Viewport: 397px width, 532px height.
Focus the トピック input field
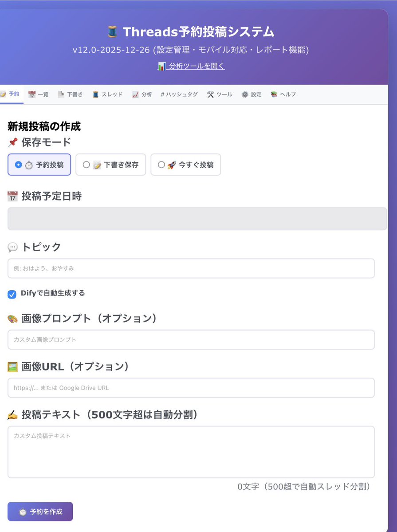pyautogui.click(x=191, y=268)
